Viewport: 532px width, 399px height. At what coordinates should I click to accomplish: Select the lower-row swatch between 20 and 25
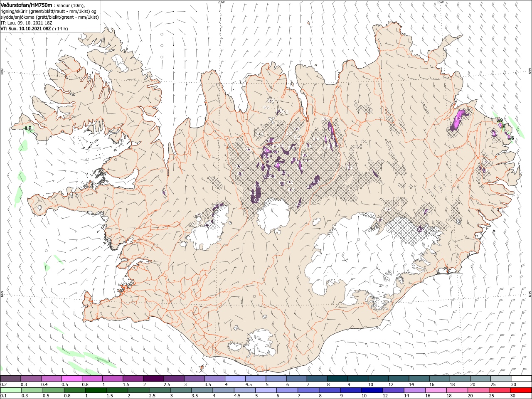(478, 390)
